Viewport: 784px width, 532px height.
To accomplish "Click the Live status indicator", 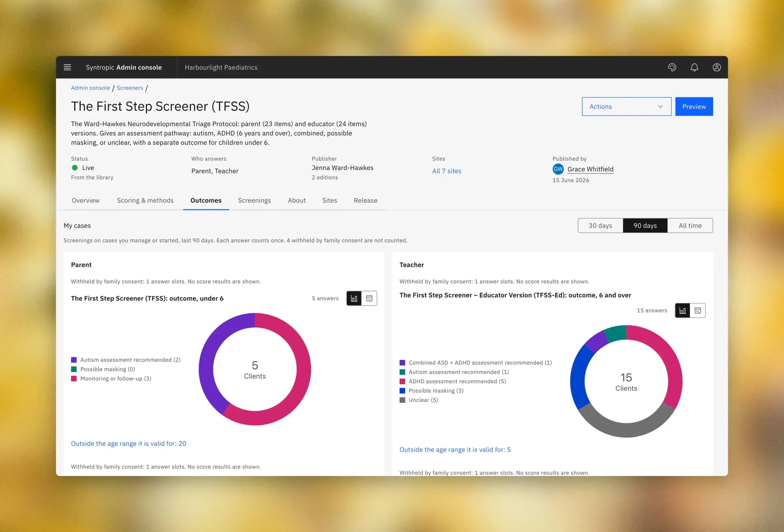I will (x=83, y=168).
